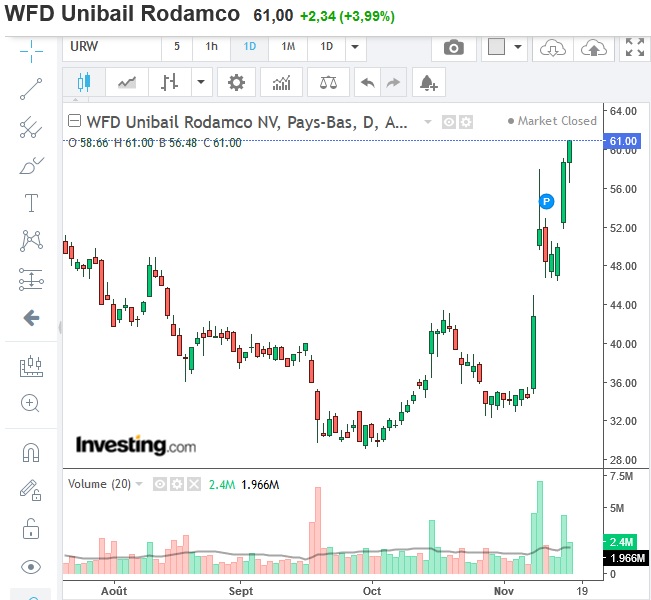Click the Août label on time axis

114,591
